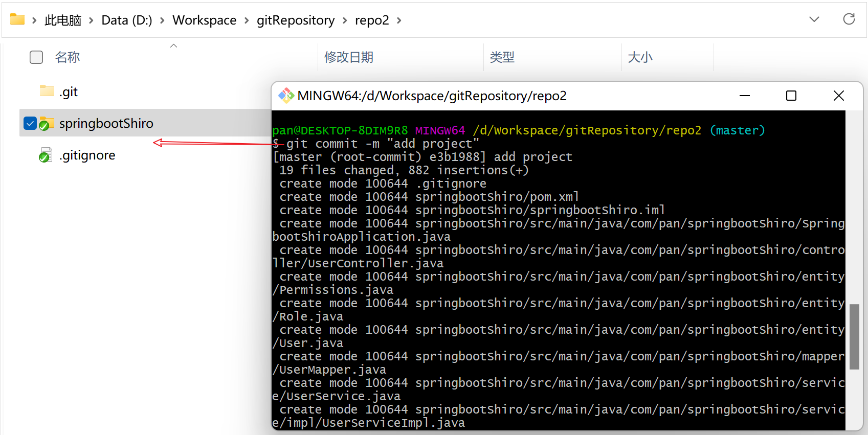
Task: Click the folder icon in the address bar
Action: point(17,20)
